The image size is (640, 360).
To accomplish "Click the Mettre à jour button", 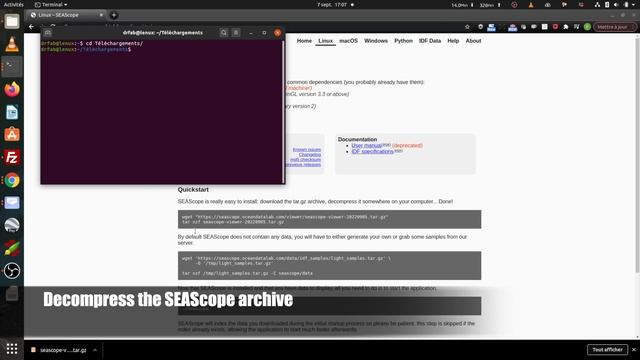I will coord(615,27).
